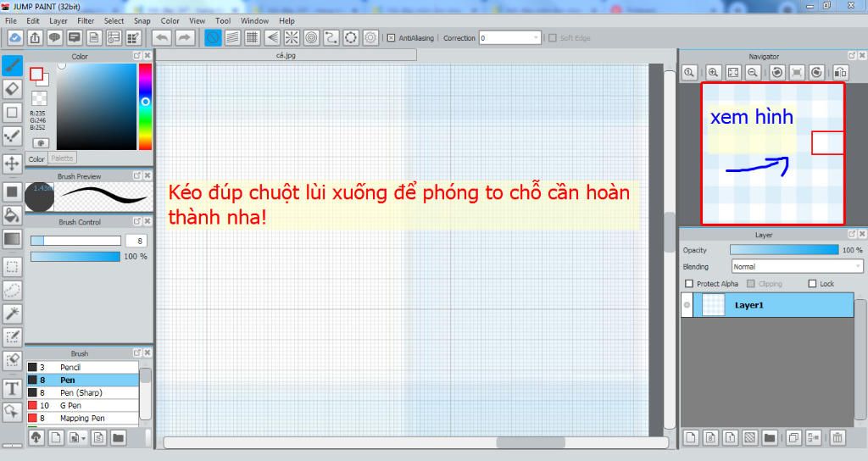Add new layer in Layer panel
868x461 pixels.
tap(691, 438)
